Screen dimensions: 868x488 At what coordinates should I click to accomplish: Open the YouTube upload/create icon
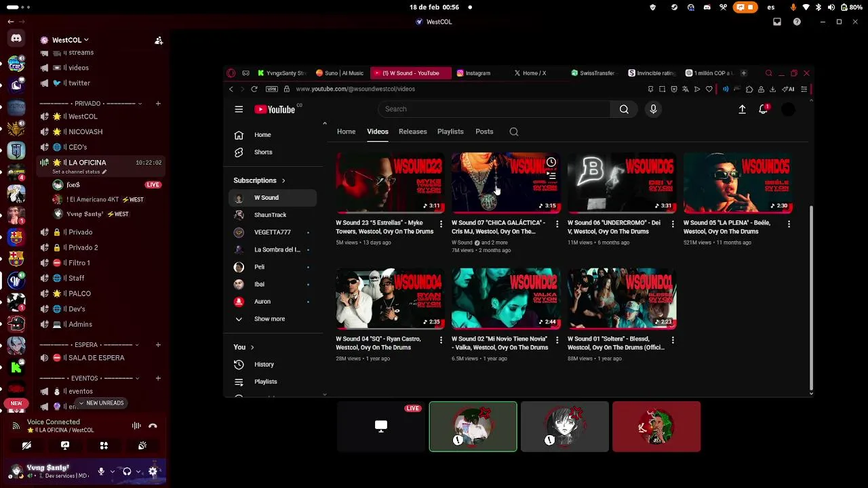click(742, 109)
